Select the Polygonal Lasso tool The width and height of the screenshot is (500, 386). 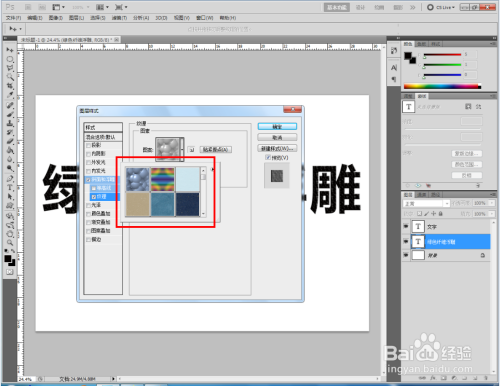(10, 68)
